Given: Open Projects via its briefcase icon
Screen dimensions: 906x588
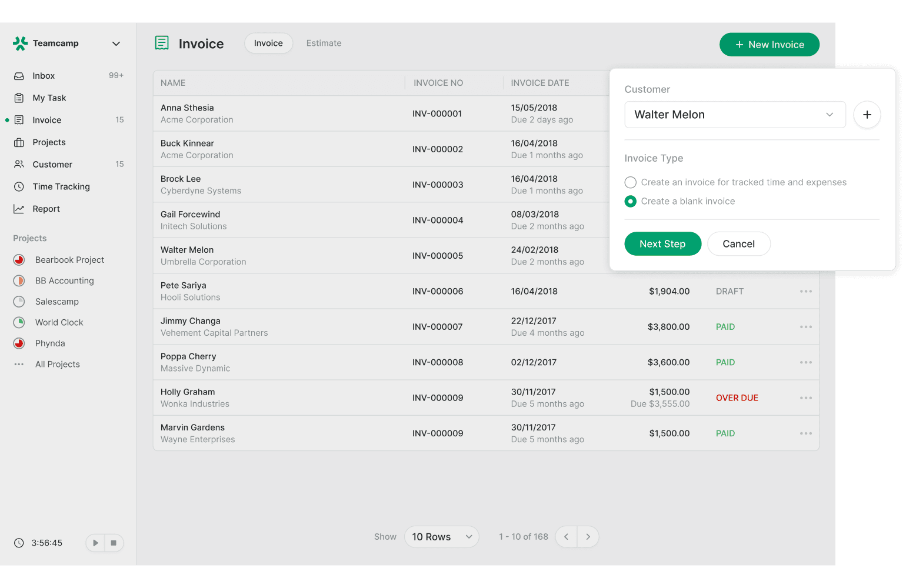Looking at the screenshot, I should click(19, 142).
